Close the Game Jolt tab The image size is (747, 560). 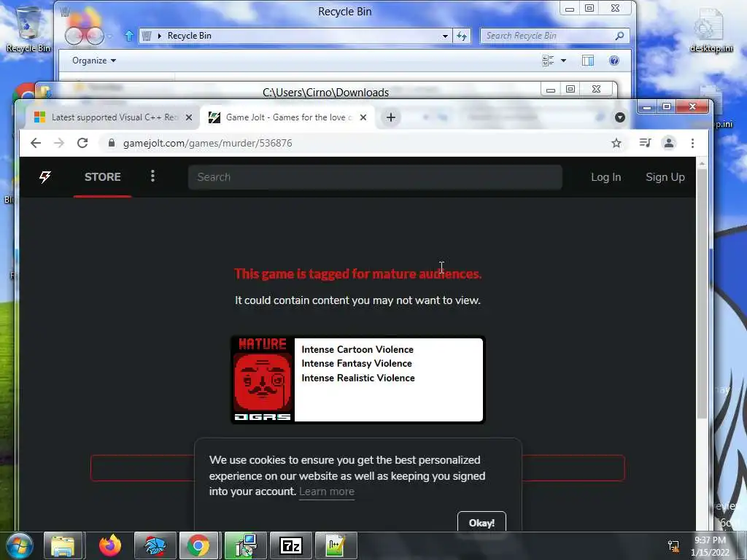point(363,117)
